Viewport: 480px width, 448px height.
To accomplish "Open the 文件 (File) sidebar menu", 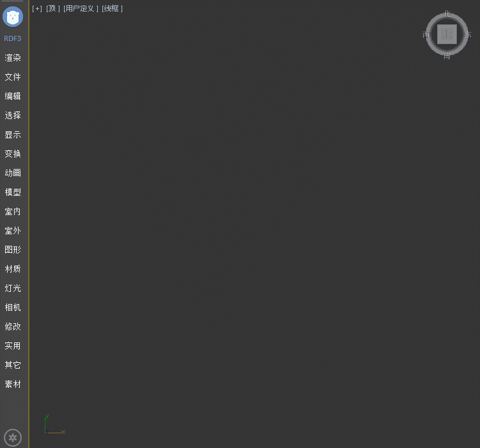I will point(13,77).
